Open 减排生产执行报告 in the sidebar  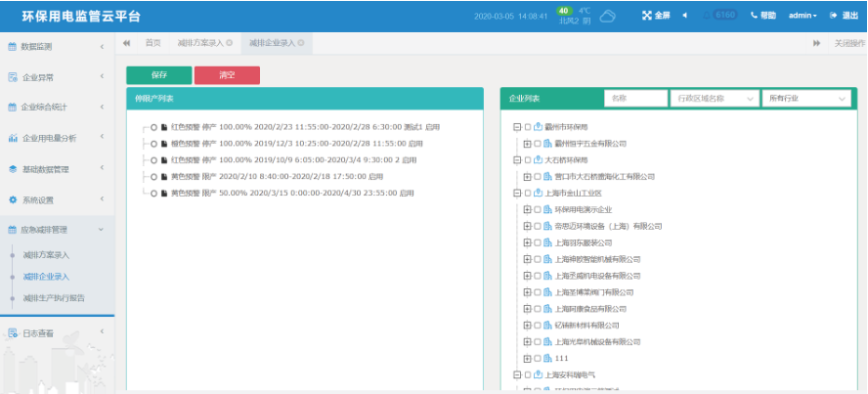tap(54, 298)
